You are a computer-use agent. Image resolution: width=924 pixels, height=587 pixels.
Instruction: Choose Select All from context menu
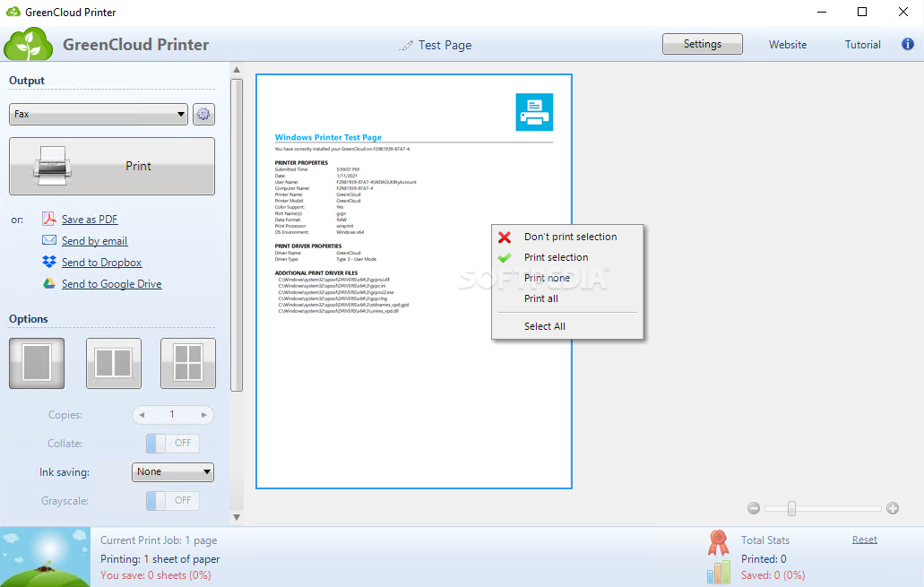coord(567,326)
